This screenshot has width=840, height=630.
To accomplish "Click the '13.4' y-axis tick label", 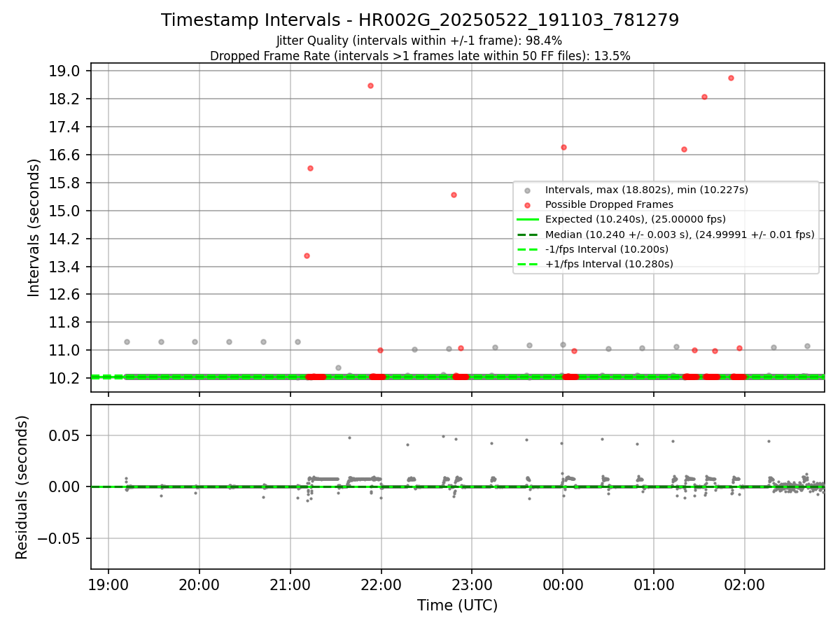I will (x=66, y=267).
